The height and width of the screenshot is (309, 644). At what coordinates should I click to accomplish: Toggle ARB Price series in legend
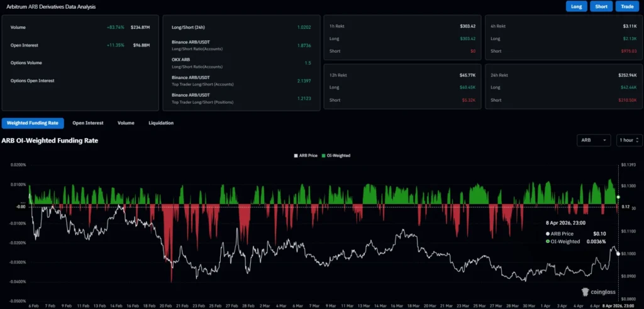click(x=306, y=155)
